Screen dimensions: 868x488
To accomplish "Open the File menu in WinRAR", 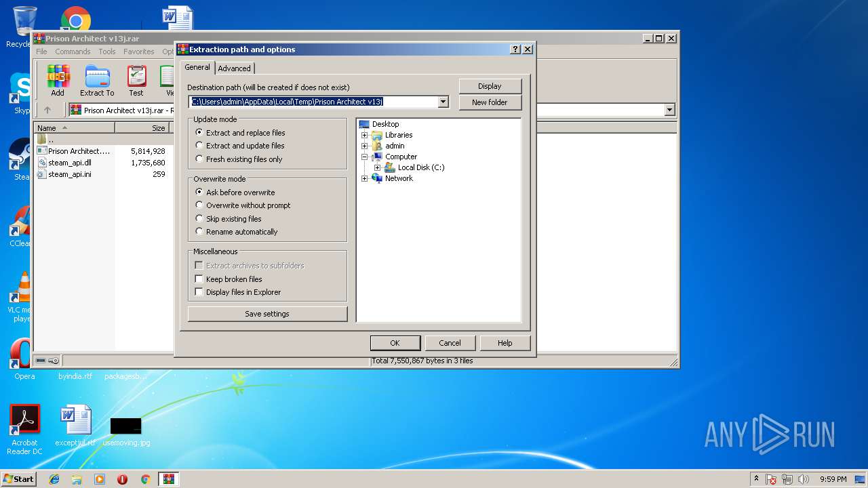I will coord(41,52).
